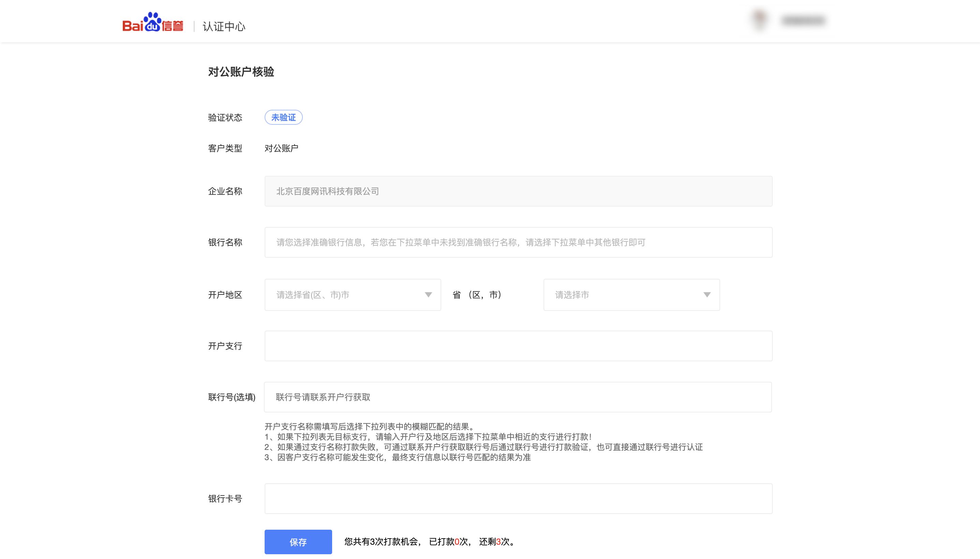
Task: Click the 联行号(选填) input box
Action: [x=518, y=397]
